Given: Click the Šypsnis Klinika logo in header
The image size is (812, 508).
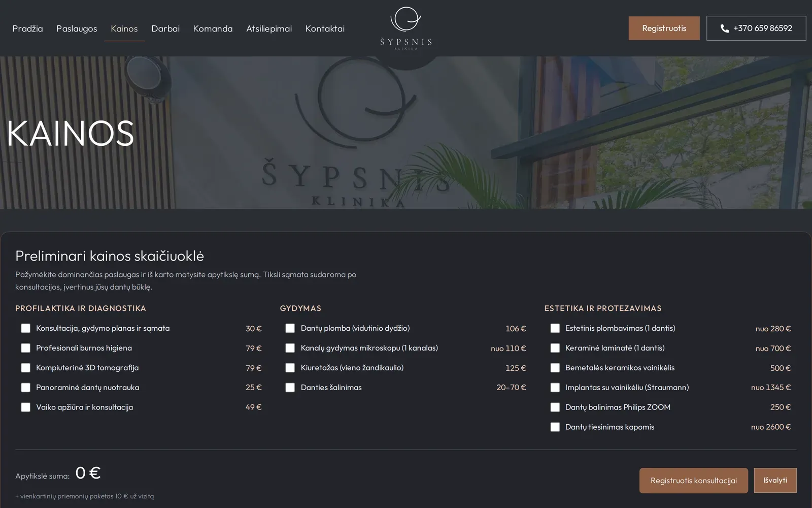Looking at the screenshot, I should (x=406, y=28).
